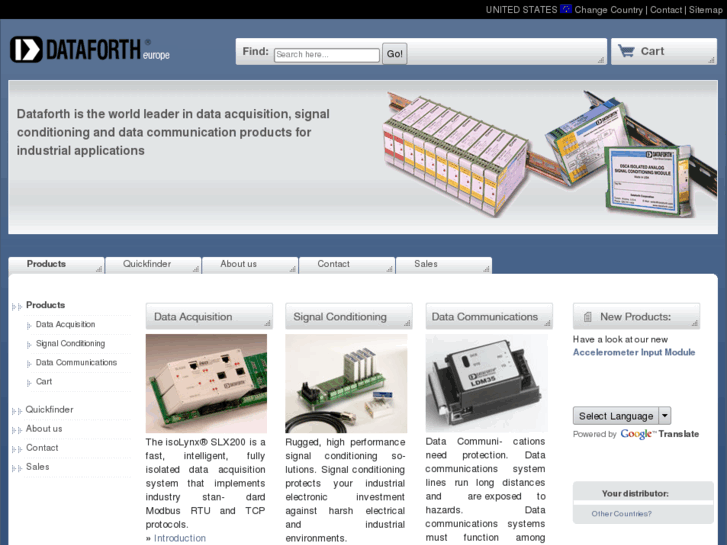Screen dimensions: 727x545
Task: Open the Cart button in header
Action: click(664, 51)
